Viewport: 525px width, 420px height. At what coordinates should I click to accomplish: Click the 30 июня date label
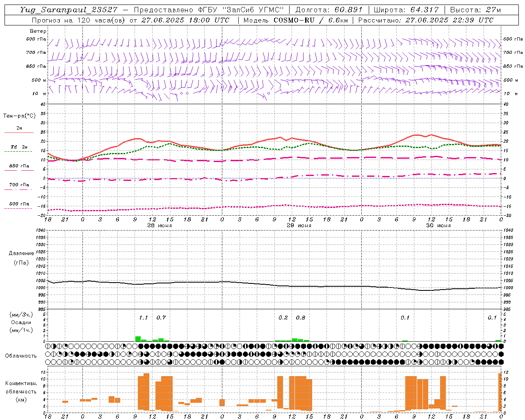click(438, 226)
